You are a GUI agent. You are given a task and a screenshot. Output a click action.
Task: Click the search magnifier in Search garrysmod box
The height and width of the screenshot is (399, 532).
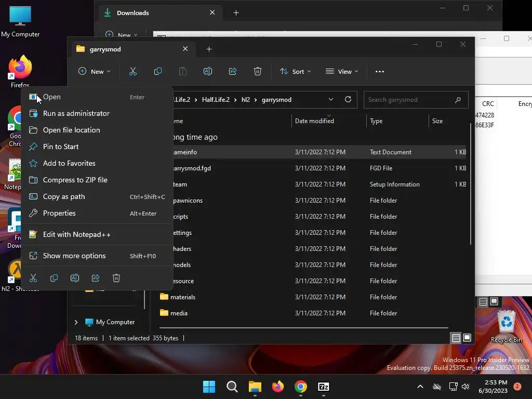pos(458,100)
